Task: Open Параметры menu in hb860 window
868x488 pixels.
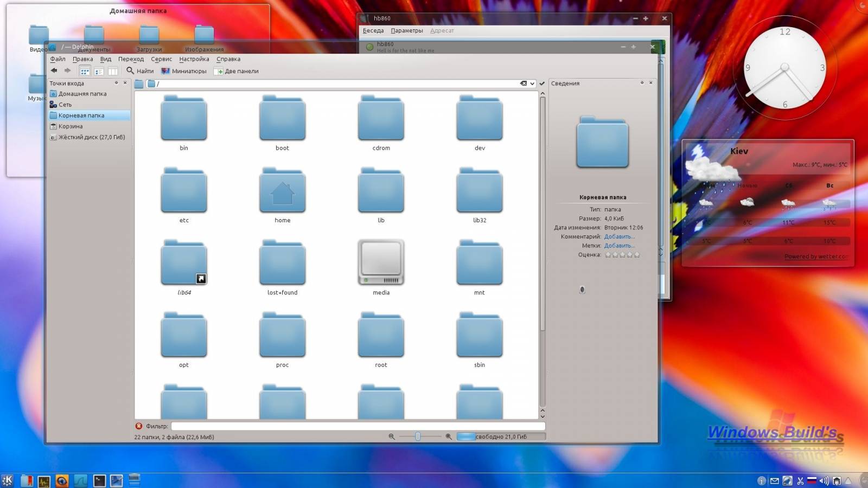Action: 407,31
